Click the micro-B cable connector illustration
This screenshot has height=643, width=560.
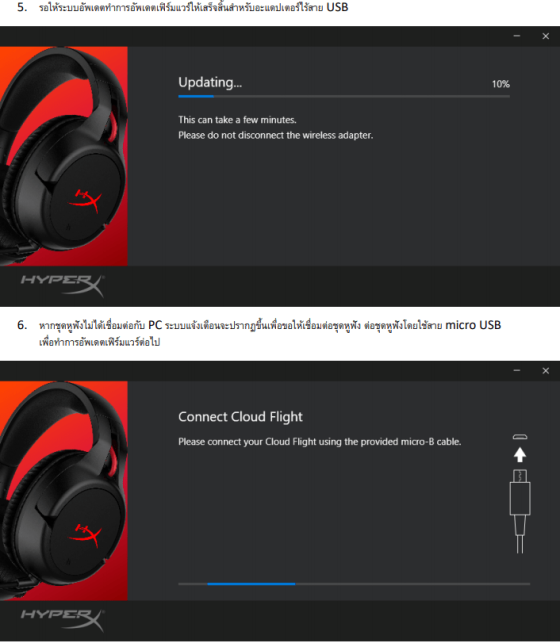pyautogui.click(x=520, y=511)
